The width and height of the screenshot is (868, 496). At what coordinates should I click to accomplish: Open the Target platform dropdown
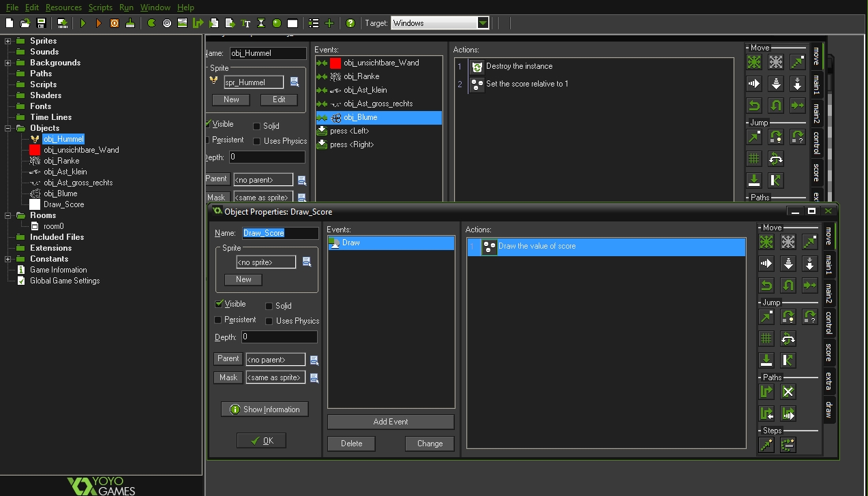483,23
